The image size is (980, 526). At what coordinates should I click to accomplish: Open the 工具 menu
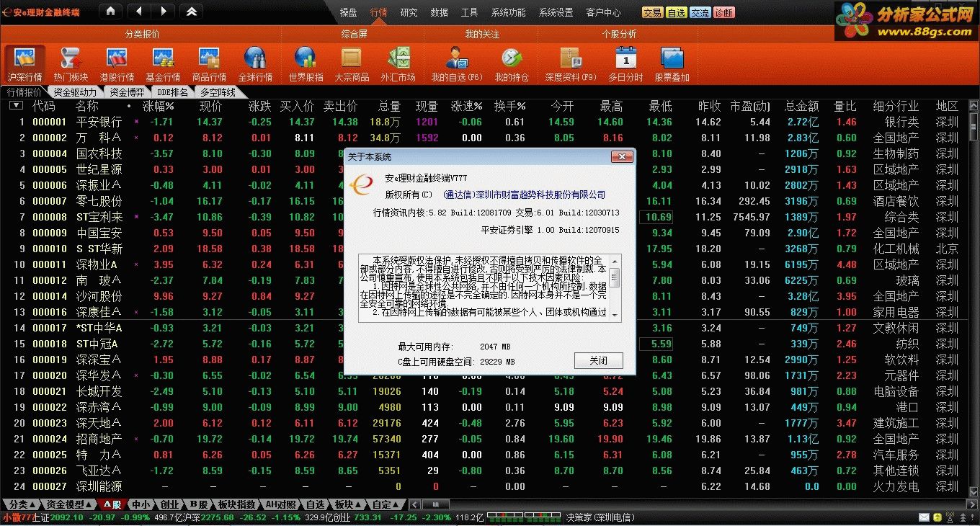coord(469,12)
